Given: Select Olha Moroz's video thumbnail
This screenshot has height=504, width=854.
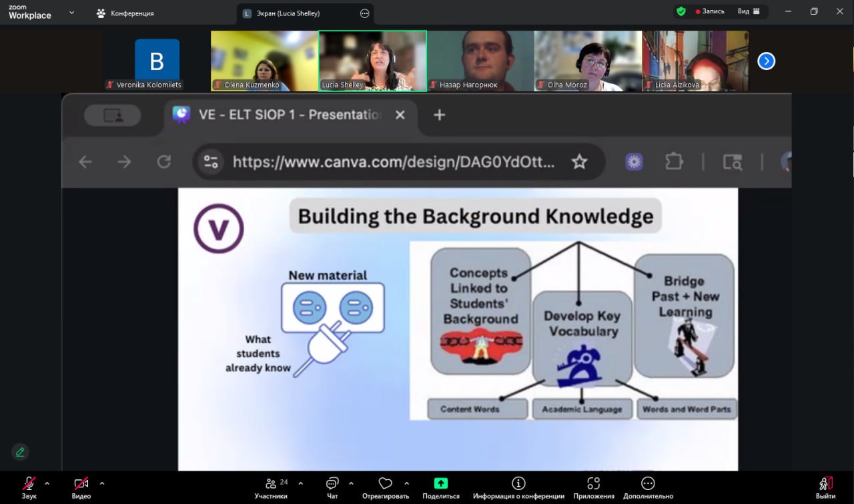Looking at the screenshot, I should point(588,61).
